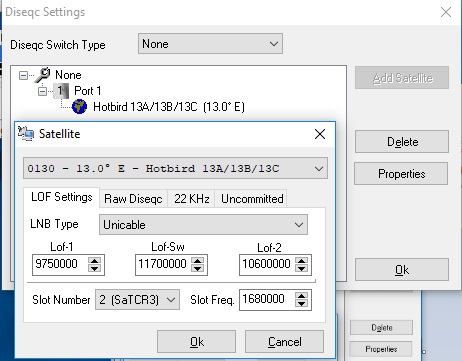Switch to the Uncommitted tab

point(252,199)
